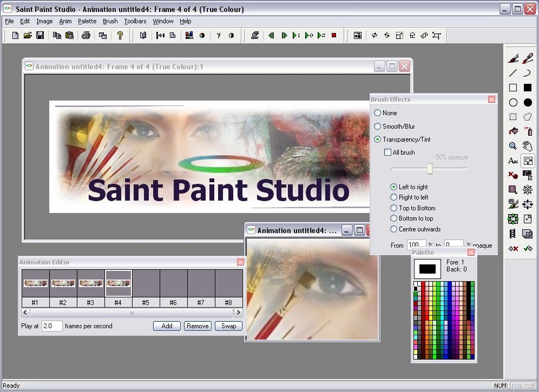Select the text tool
539x392 pixels.
point(513,161)
